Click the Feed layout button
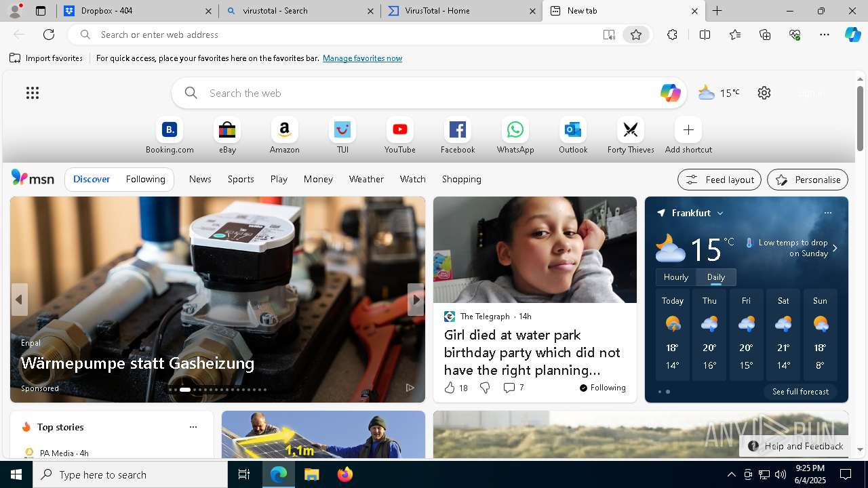The width and height of the screenshot is (868, 488). 719,180
